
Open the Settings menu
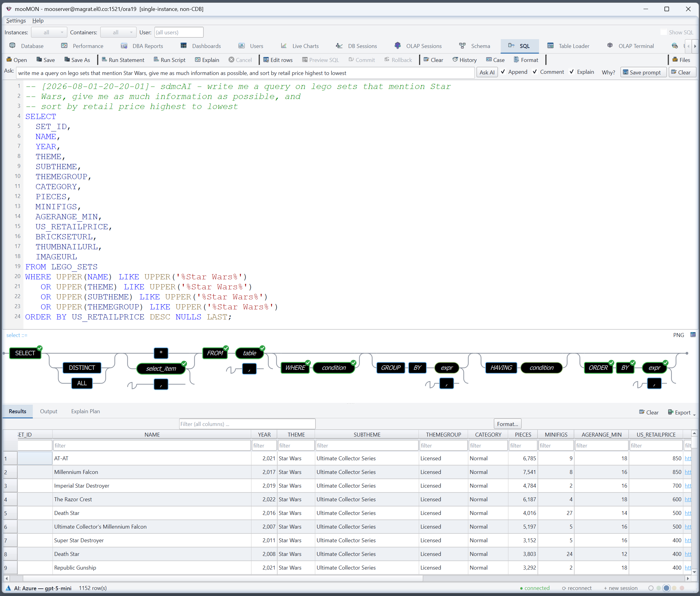(x=16, y=20)
